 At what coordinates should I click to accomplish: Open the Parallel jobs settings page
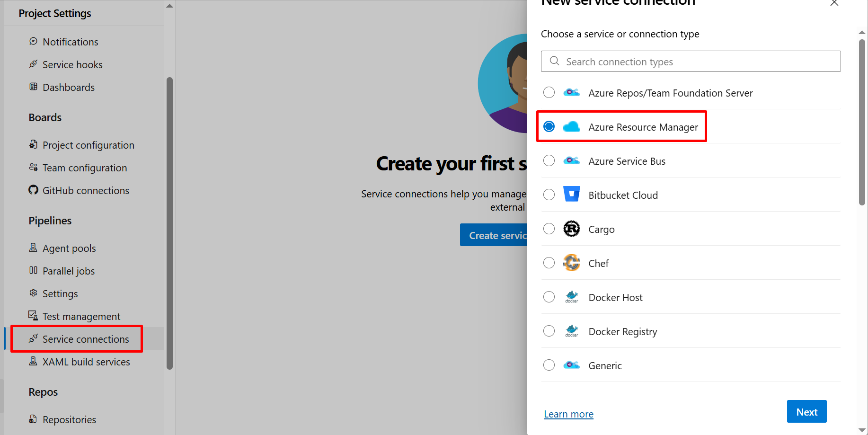[x=69, y=271]
